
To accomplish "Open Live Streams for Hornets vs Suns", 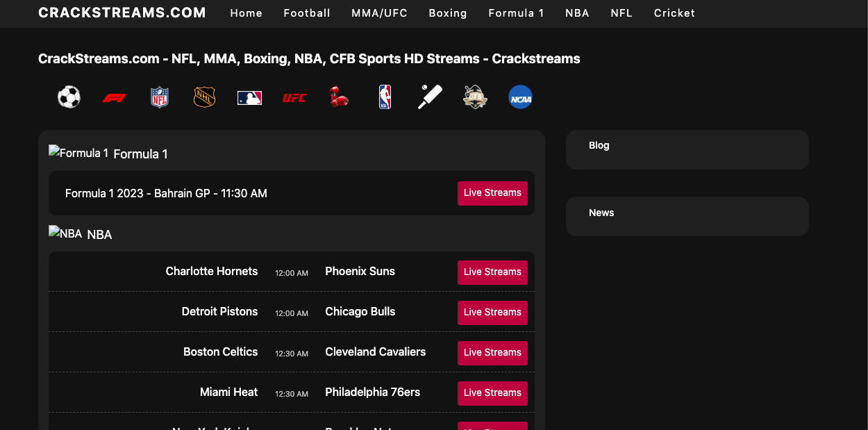I will click(x=492, y=272).
